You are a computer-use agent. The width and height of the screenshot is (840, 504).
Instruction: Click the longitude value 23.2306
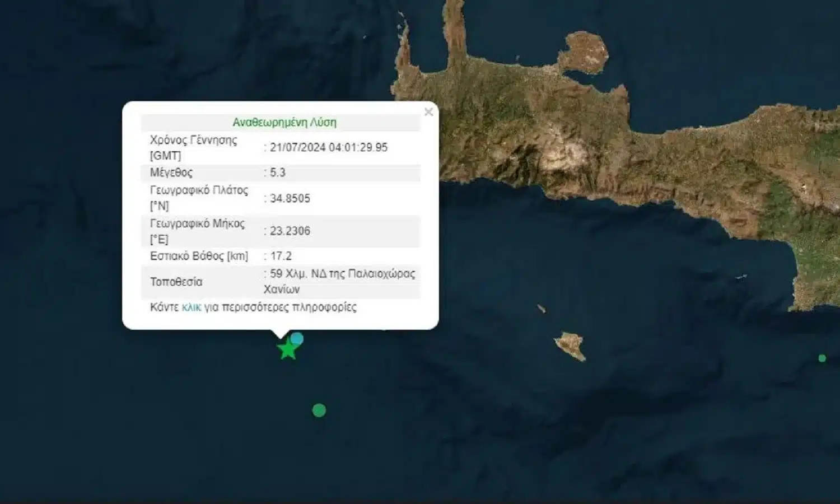pyautogui.click(x=290, y=231)
